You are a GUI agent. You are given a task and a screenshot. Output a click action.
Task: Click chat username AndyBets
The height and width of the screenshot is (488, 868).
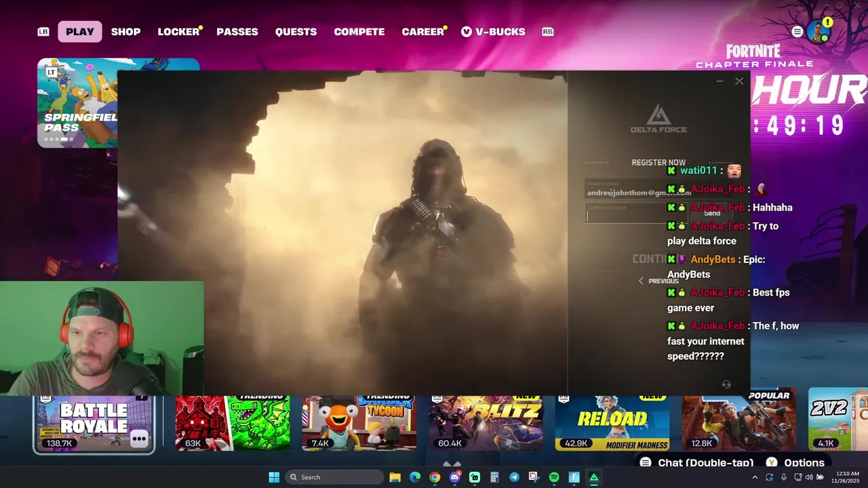(713, 260)
